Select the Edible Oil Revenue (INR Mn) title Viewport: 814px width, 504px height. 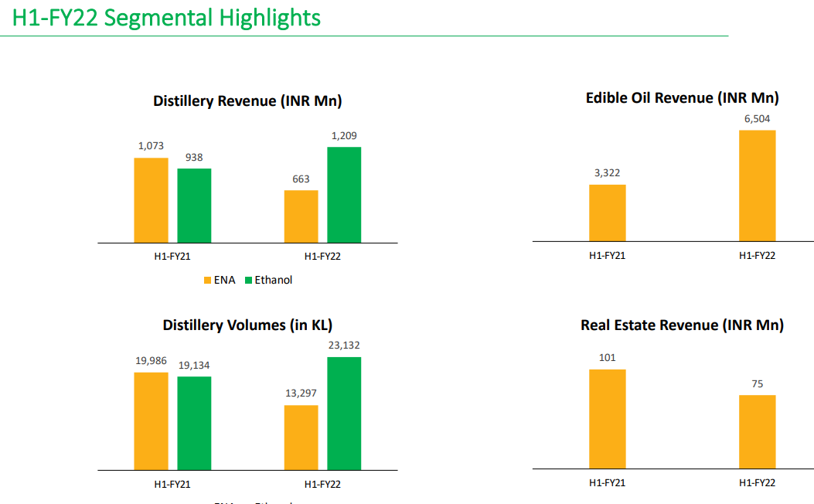[x=682, y=98]
